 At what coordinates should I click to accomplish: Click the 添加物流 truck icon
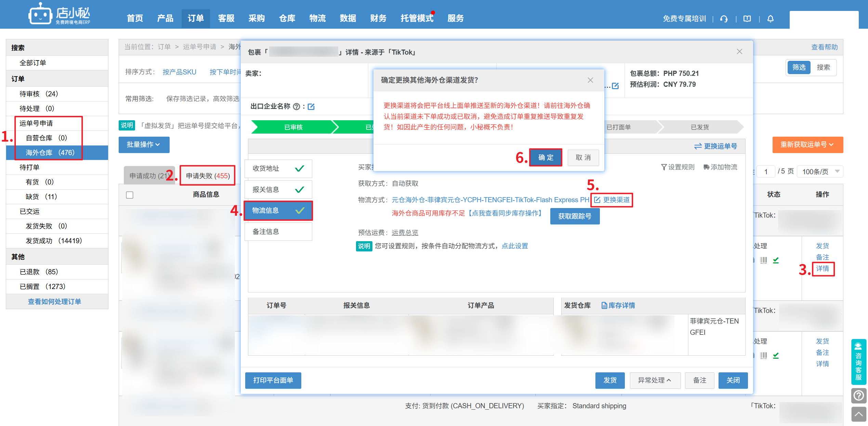click(x=707, y=167)
